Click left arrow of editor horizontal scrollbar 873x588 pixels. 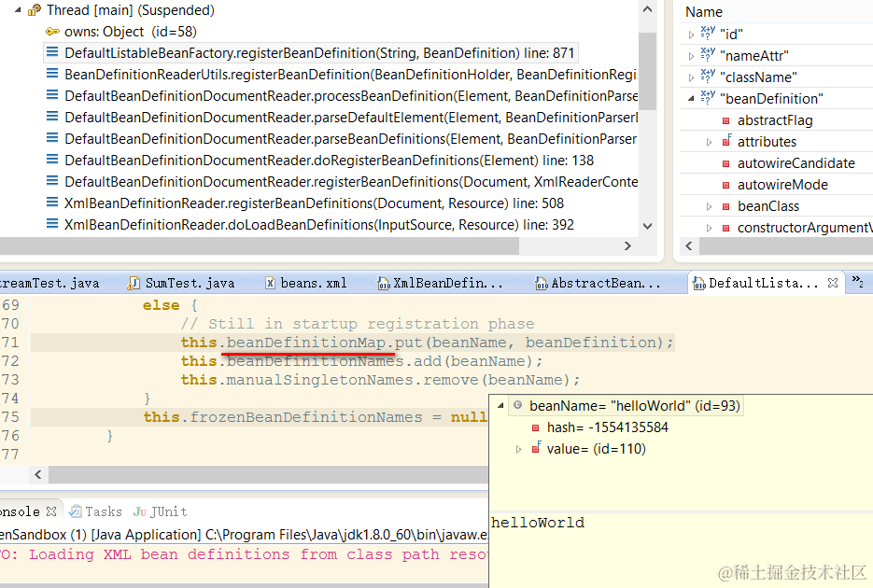(x=38, y=474)
